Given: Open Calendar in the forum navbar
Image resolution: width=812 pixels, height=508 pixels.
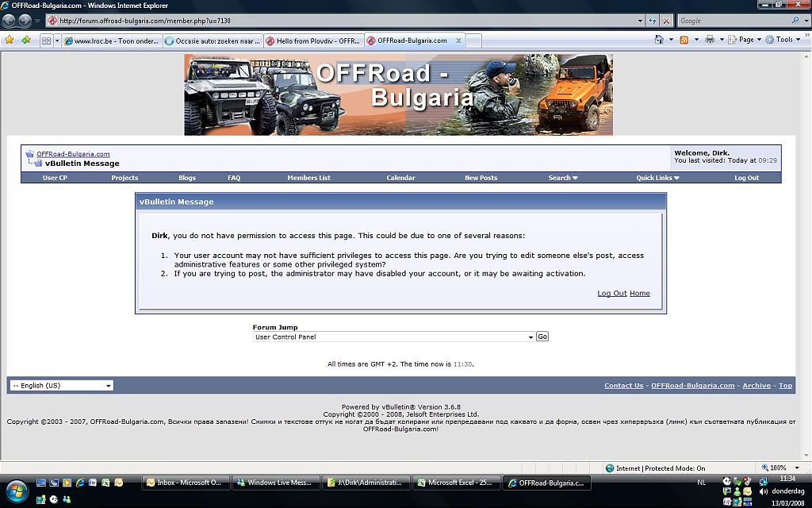Looking at the screenshot, I should coord(400,178).
